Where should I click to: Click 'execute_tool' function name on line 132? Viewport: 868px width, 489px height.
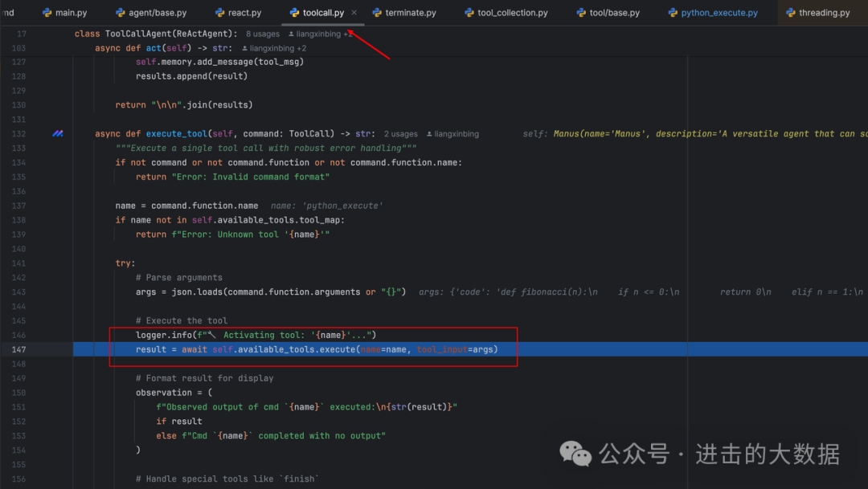point(176,133)
